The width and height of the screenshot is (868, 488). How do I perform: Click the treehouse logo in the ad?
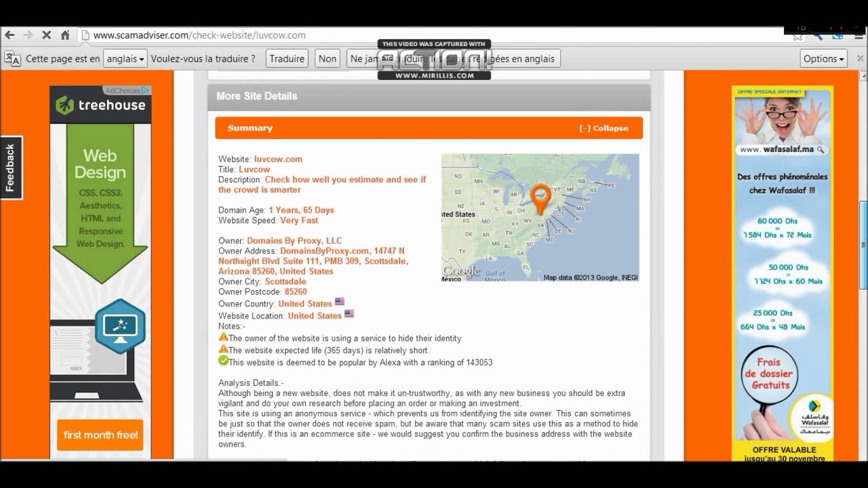[100, 105]
